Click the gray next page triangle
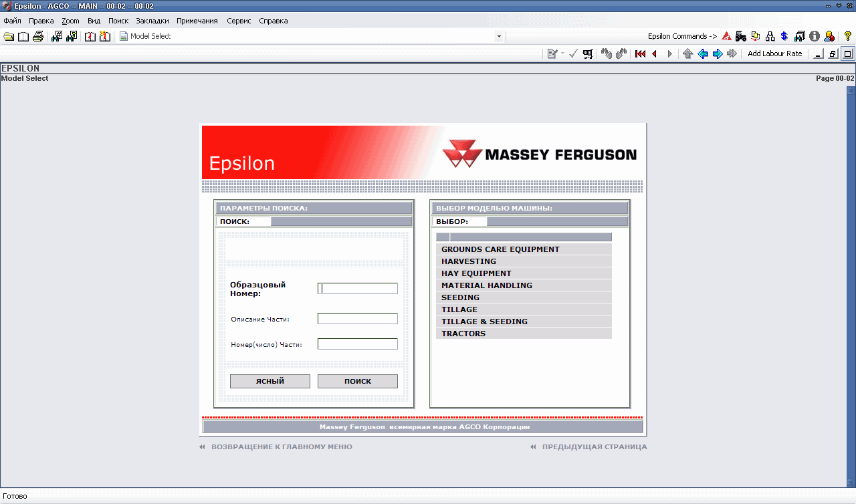This screenshot has height=504, width=856. (669, 53)
